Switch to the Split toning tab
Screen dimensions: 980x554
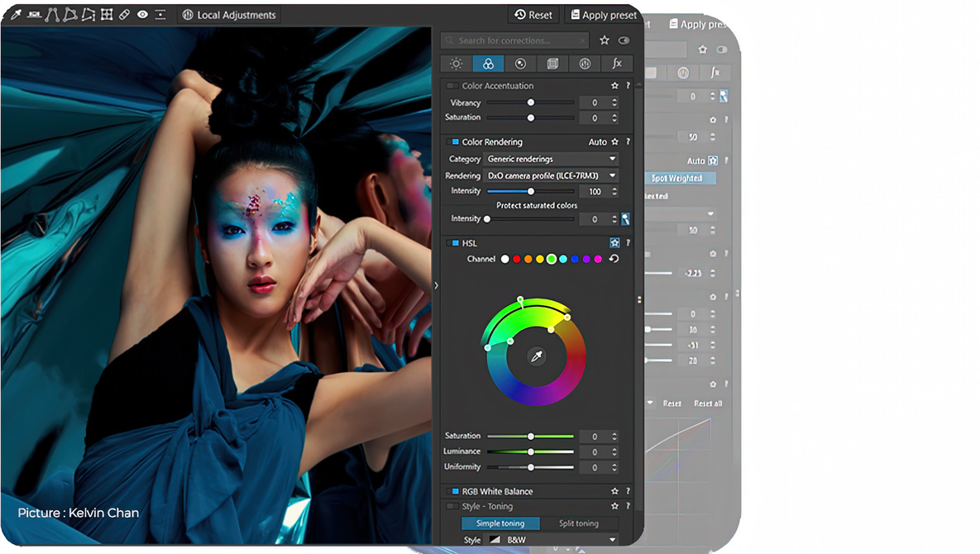coord(578,523)
